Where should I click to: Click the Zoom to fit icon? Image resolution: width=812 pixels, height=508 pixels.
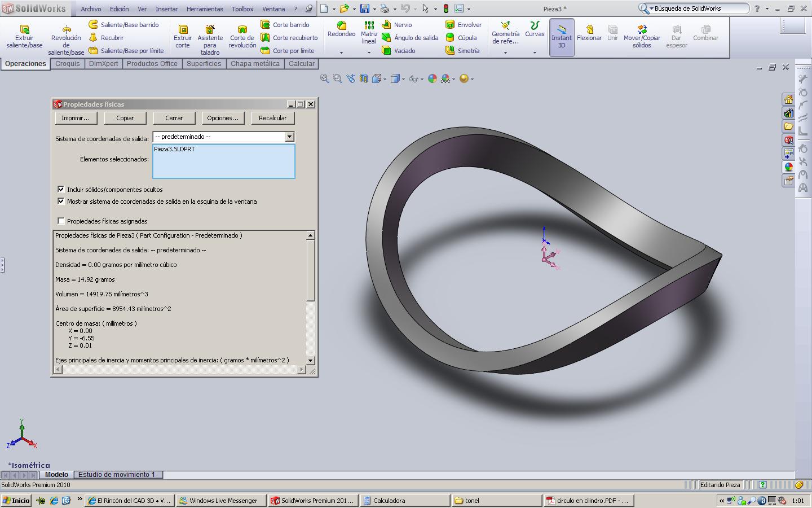(325, 79)
